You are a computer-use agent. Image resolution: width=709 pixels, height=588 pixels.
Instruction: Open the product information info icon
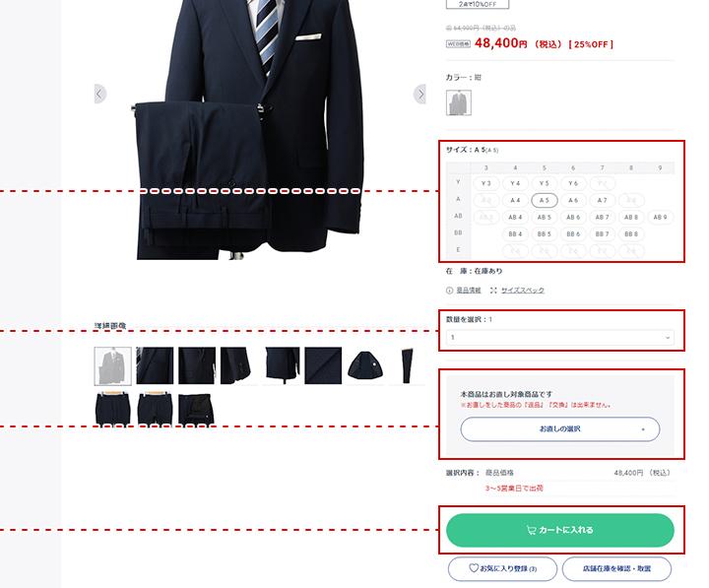tap(449, 291)
